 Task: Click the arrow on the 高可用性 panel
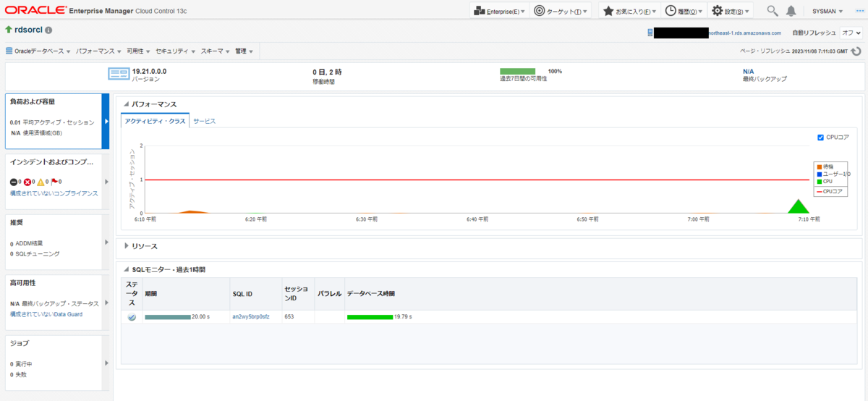point(106,303)
